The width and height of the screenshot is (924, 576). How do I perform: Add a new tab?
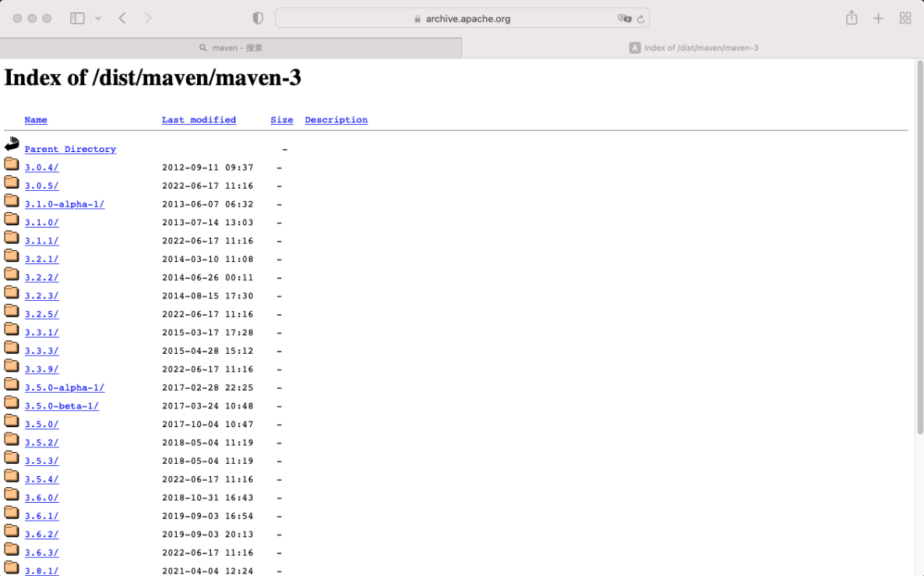(878, 18)
